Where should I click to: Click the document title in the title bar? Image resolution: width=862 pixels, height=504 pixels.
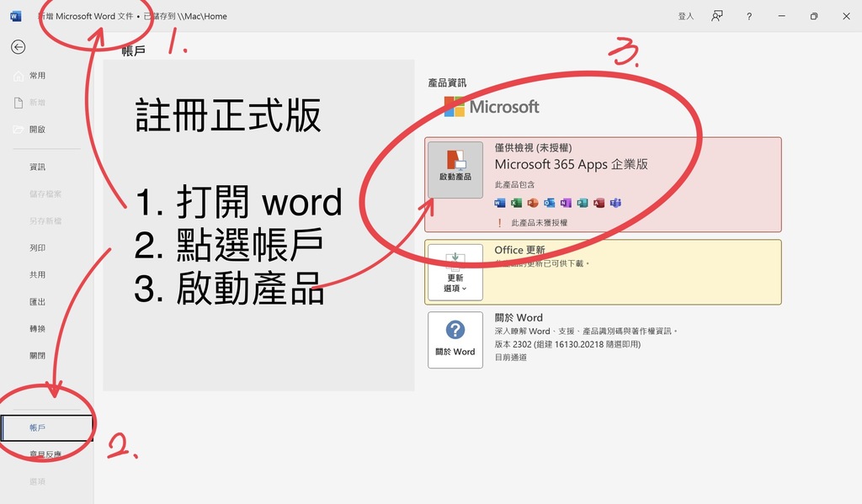132,17
